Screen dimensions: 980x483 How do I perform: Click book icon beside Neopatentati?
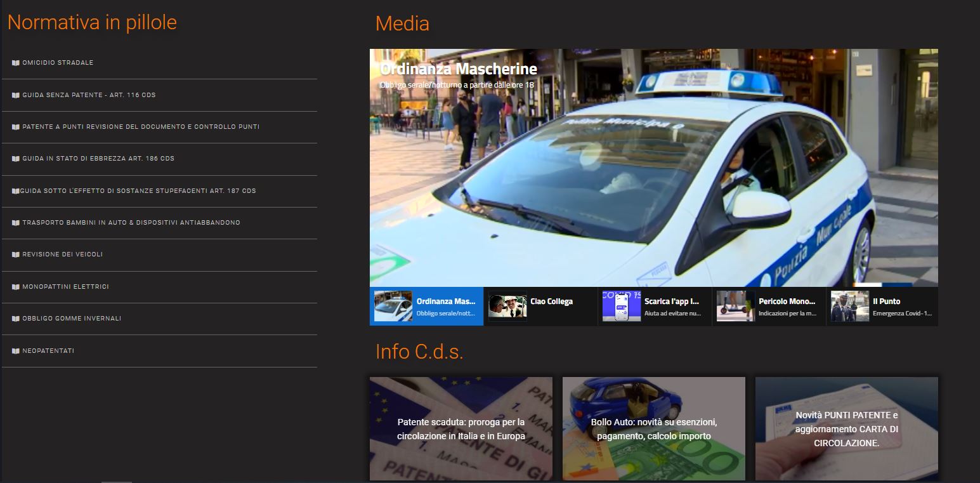pos(16,351)
